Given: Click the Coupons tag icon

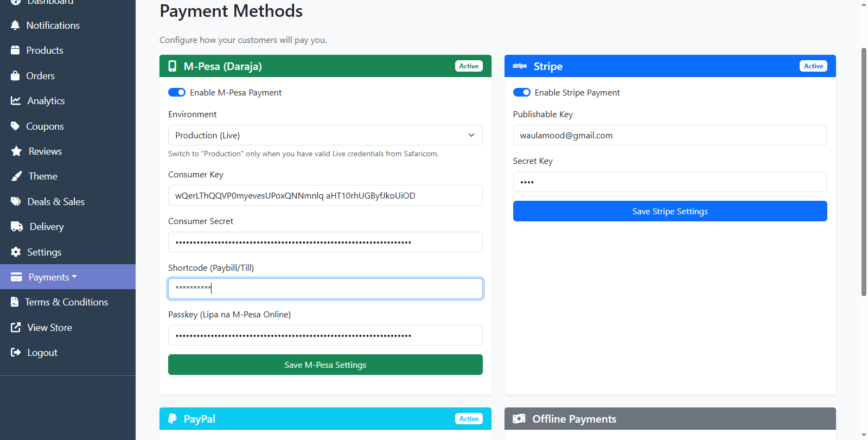Looking at the screenshot, I should click(15, 126).
